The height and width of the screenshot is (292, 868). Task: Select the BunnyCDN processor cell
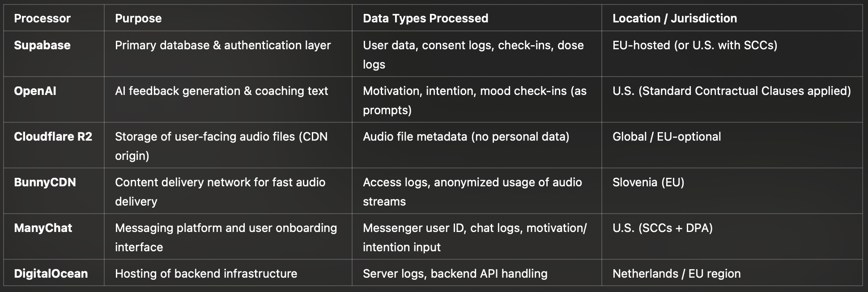pyautogui.click(x=45, y=182)
